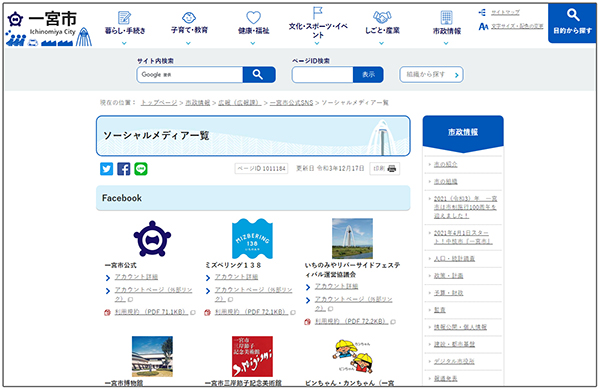Expand chevron under 子育て・教育
The height and width of the screenshot is (390, 600).
click(188, 43)
